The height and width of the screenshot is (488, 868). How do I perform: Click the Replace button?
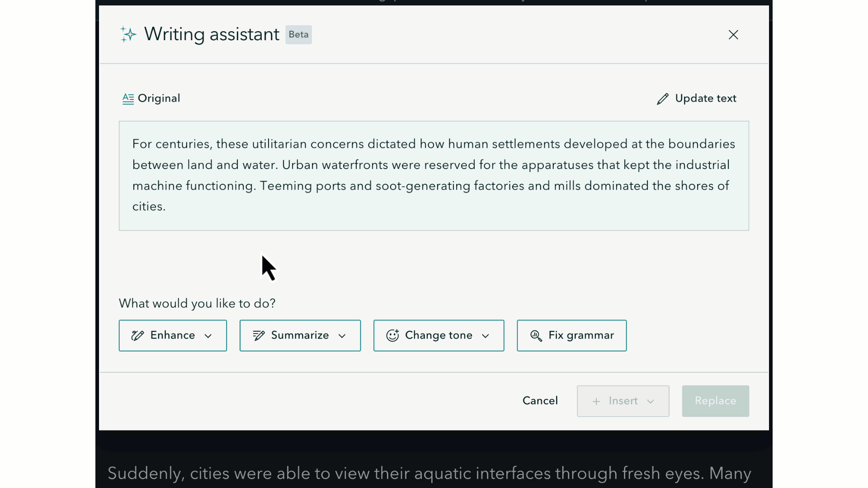point(715,401)
